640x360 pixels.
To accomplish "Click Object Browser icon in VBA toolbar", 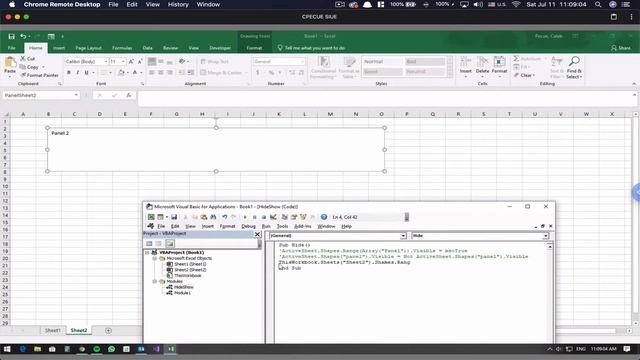I will (303, 217).
